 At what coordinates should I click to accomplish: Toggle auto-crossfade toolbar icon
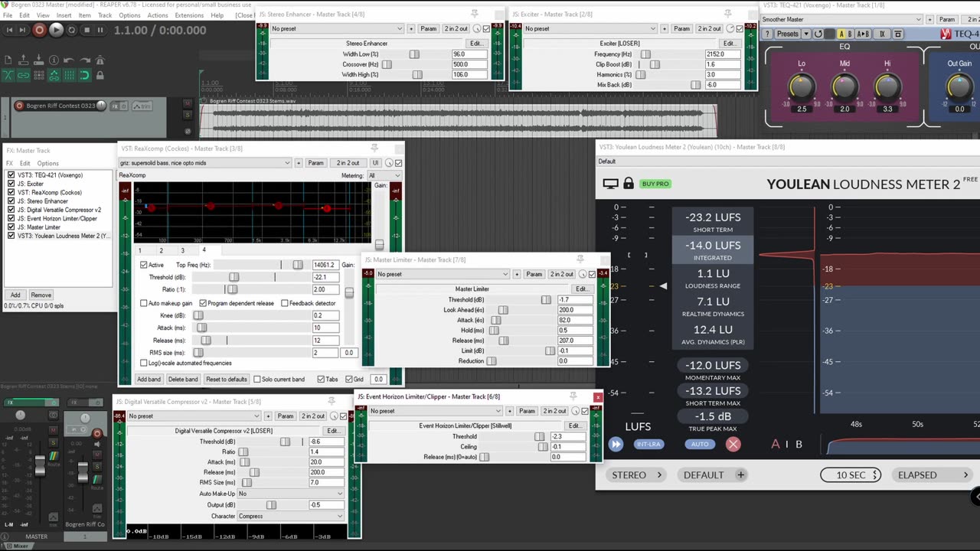8,75
